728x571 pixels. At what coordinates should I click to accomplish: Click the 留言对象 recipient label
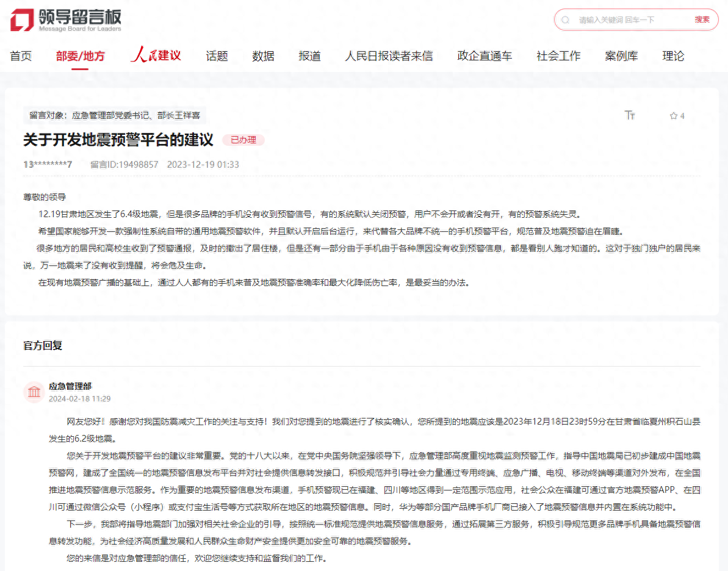(x=115, y=115)
